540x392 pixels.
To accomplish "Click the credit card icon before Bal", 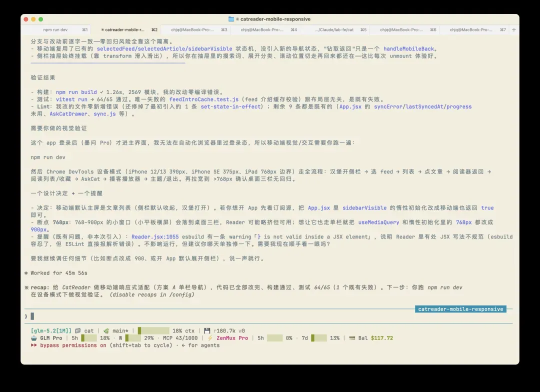I will pyautogui.click(x=352, y=338).
